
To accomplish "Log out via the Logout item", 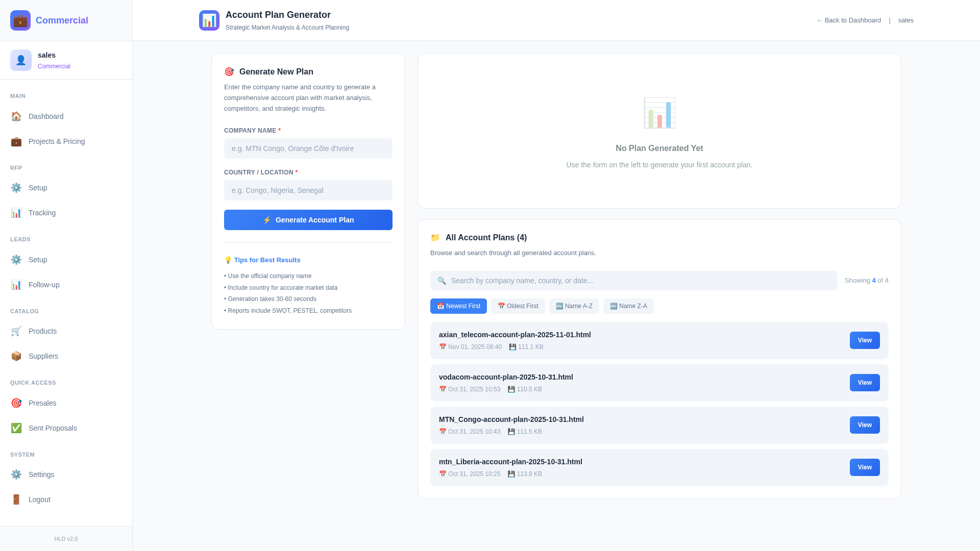I will [66, 499].
